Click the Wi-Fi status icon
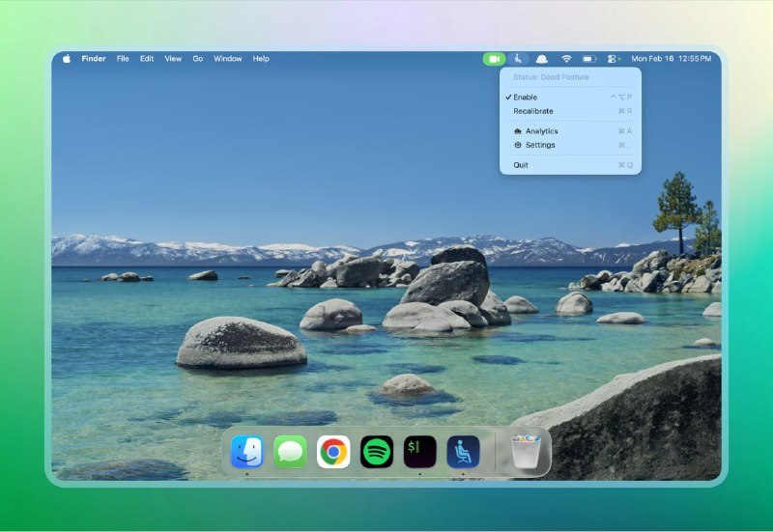773x532 pixels. click(x=566, y=59)
